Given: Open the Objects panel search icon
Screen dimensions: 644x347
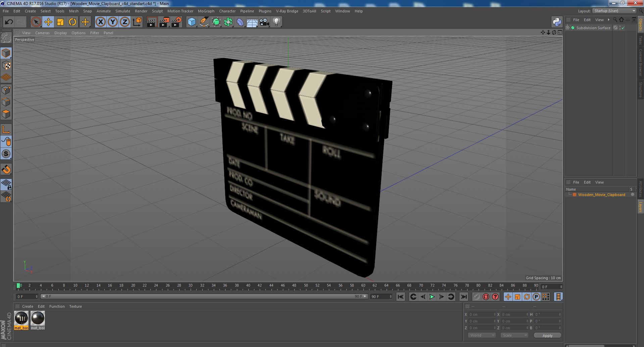Looking at the screenshot, I should [615, 20].
